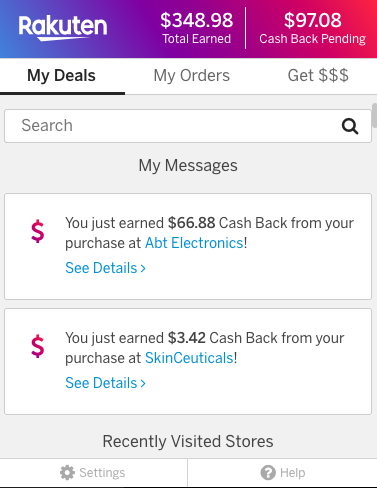
Task: Click the $66.88 cash back message card
Action: coord(188,246)
